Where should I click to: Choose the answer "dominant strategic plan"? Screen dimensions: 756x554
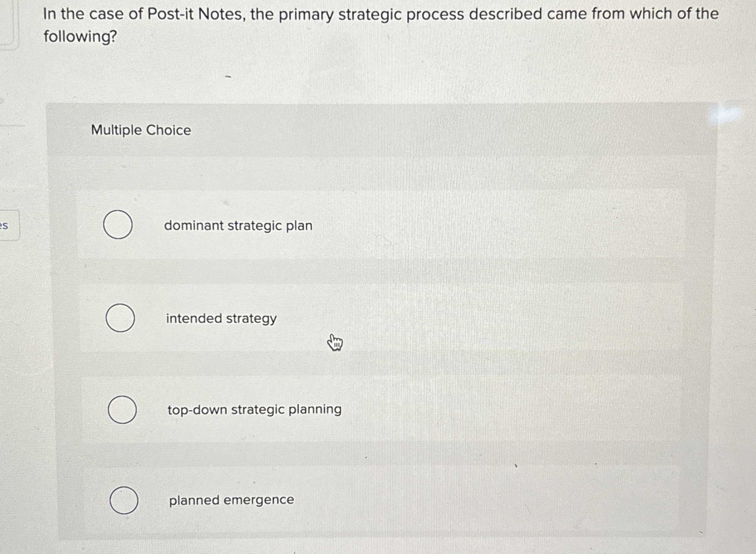pyautogui.click(x=238, y=226)
